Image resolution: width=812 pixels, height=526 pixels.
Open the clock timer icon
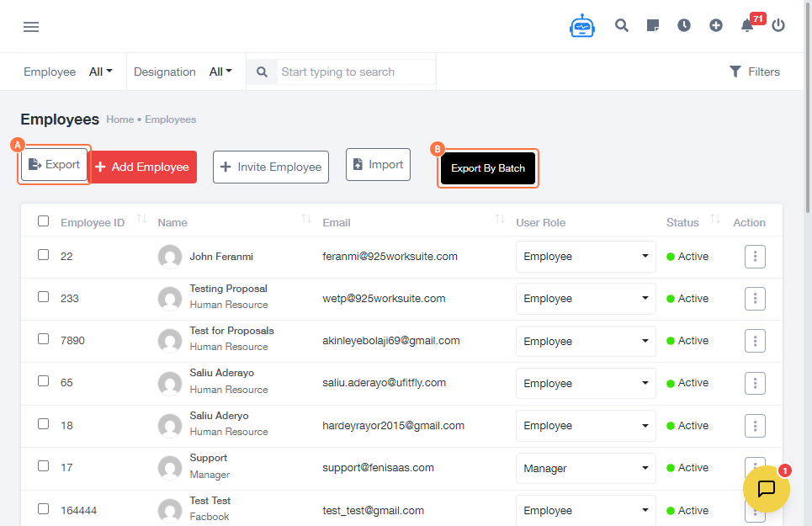click(x=684, y=25)
